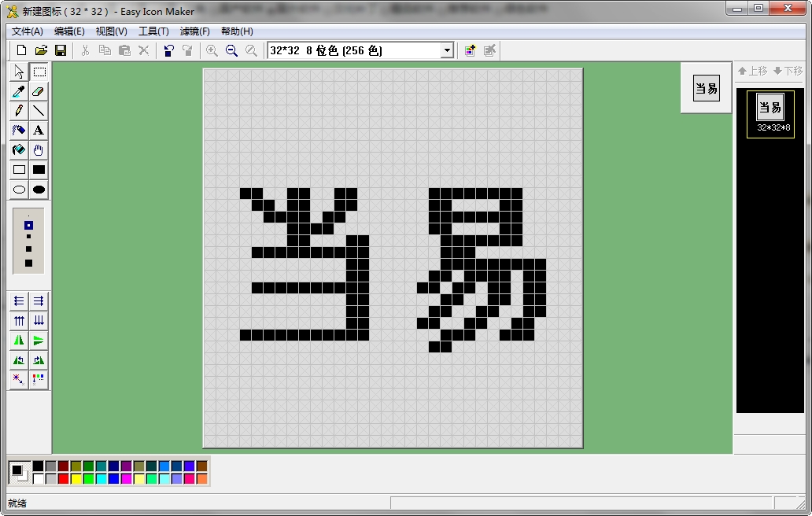This screenshot has height=516, width=812.
Task: Open the 32*32 8位色 format dropdown
Action: (x=446, y=50)
